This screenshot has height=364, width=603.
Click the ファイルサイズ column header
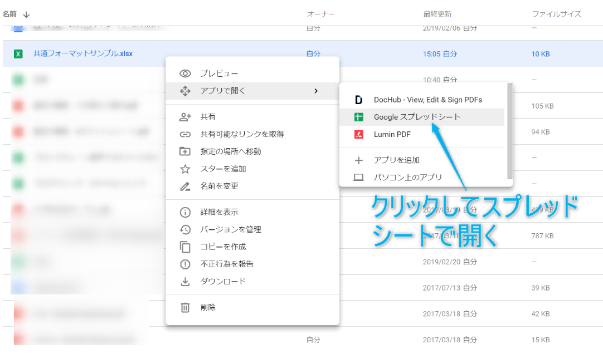[x=557, y=14]
